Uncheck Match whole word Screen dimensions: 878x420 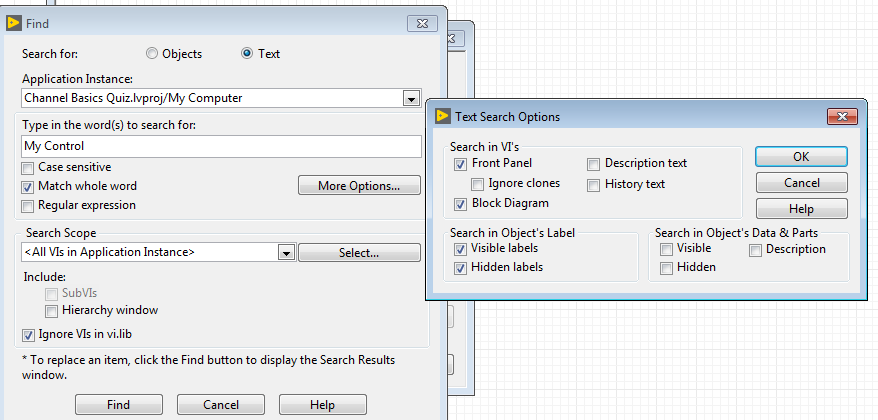coord(28,186)
